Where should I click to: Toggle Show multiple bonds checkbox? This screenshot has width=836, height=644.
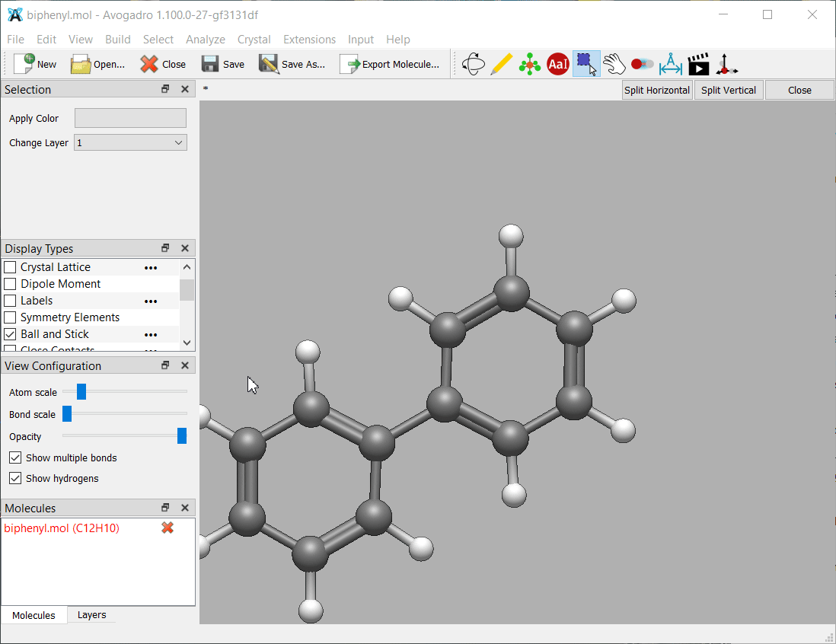click(x=15, y=458)
